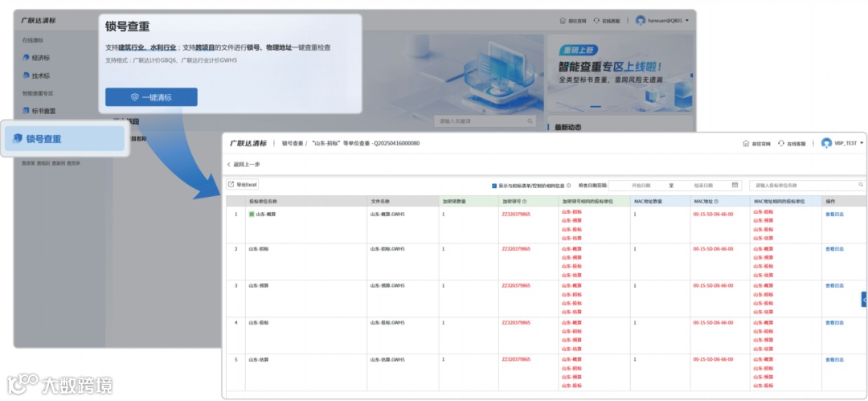Screen dimensions: 868x401
Task: Click the 请输入投标单位名称 search box
Action: click(x=807, y=186)
